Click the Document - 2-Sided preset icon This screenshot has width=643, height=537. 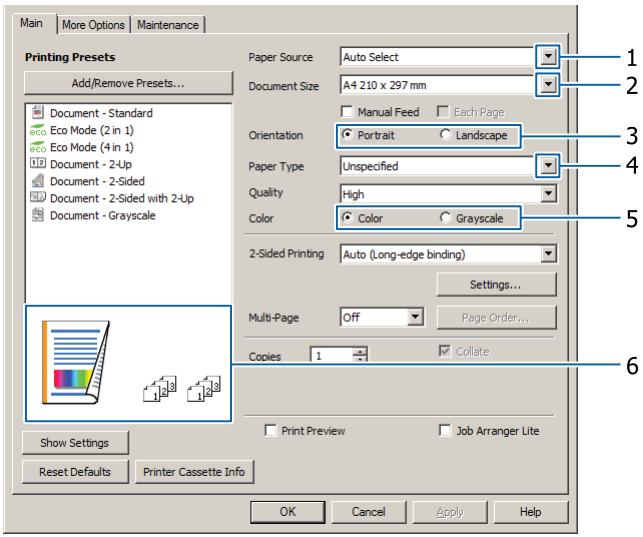click(38, 180)
